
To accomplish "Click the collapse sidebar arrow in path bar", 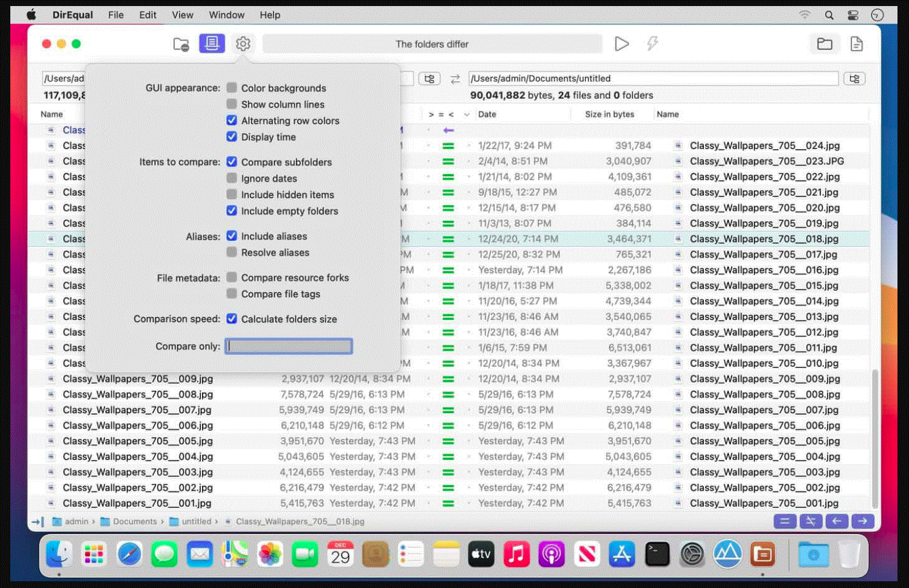I will (x=38, y=521).
